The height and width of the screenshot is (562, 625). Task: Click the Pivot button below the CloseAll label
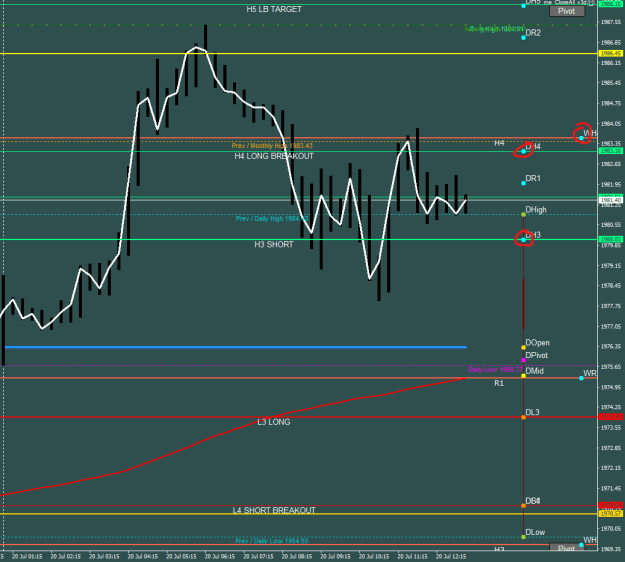point(567,11)
